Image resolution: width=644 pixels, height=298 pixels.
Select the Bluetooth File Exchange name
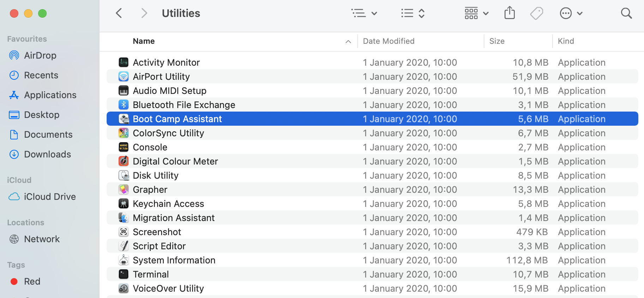click(184, 105)
